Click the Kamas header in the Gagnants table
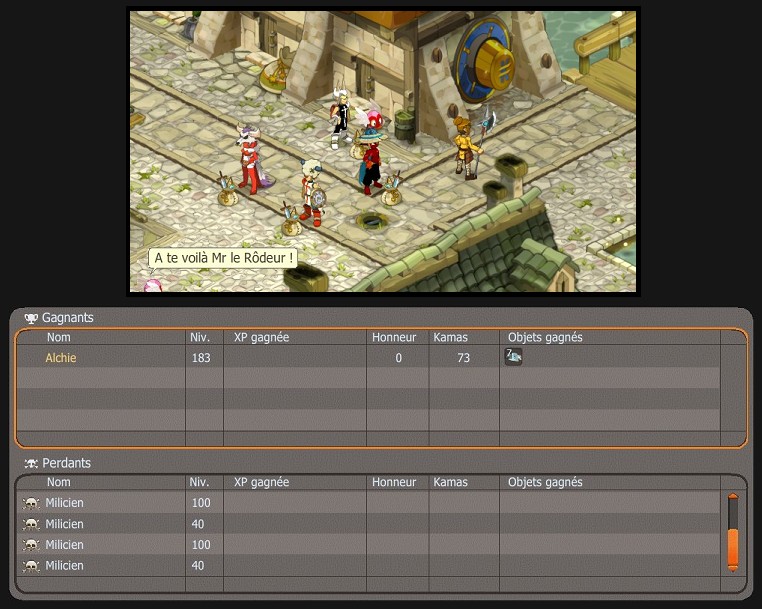Viewport: 762px width, 609px height. coord(450,337)
